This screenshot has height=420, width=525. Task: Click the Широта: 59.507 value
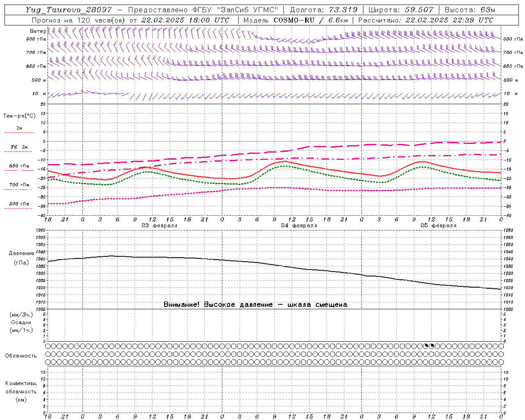point(402,10)
